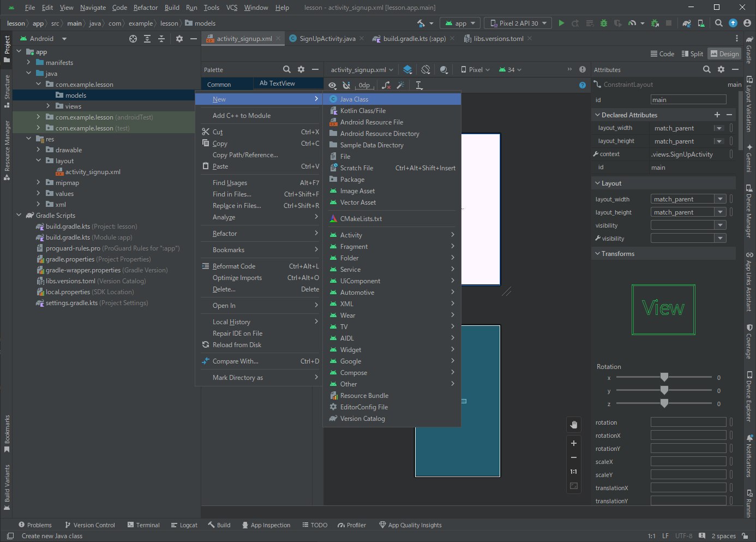Open App Quality Insights button
The height and width of the screenshot is (542, 756).
click(410, 525)
